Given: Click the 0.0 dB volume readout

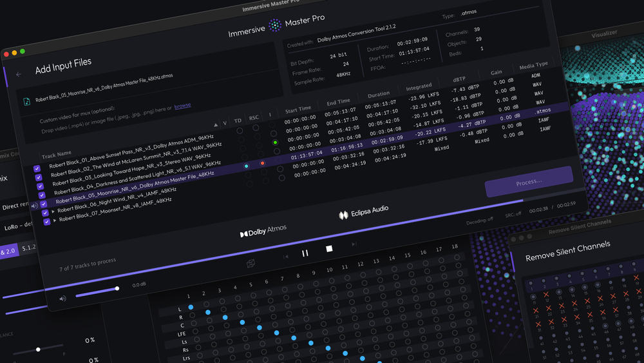Looking at the screenshot, I should point(139,284).
